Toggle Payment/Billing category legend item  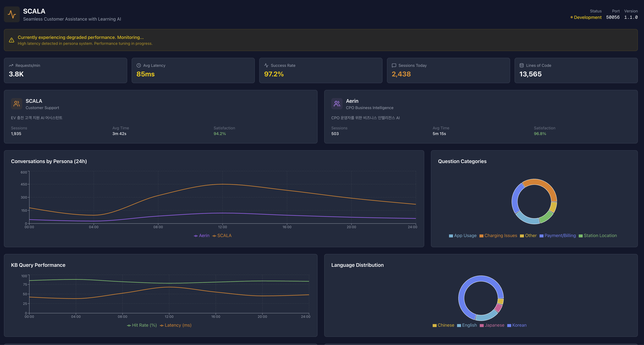tap(557, 235)
